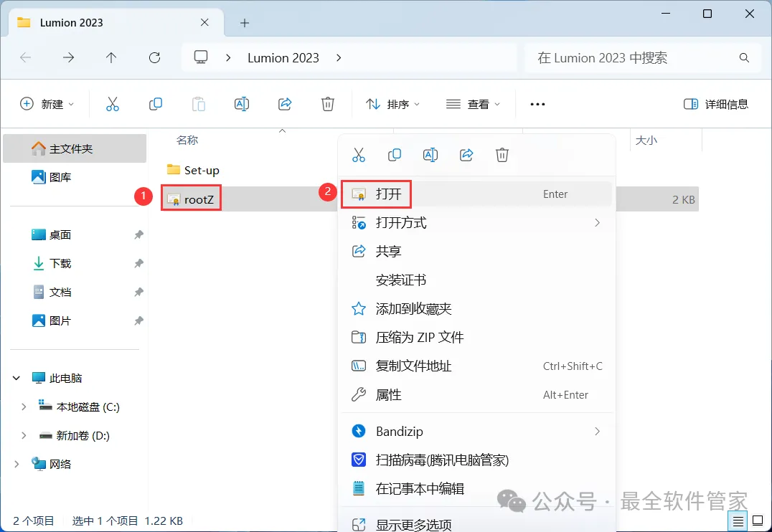Refresh the current folder
The width and height of the screenshot is (772, 532).
click(154, 57)
